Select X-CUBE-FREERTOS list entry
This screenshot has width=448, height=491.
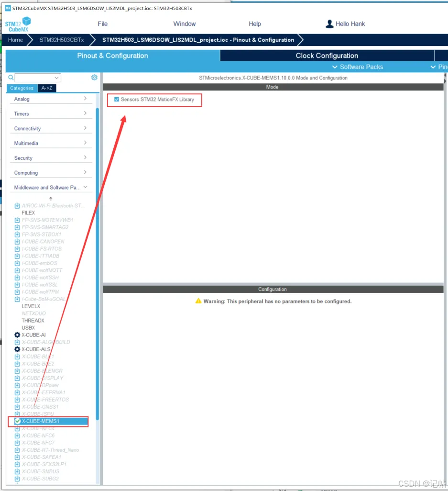(45, 400)
